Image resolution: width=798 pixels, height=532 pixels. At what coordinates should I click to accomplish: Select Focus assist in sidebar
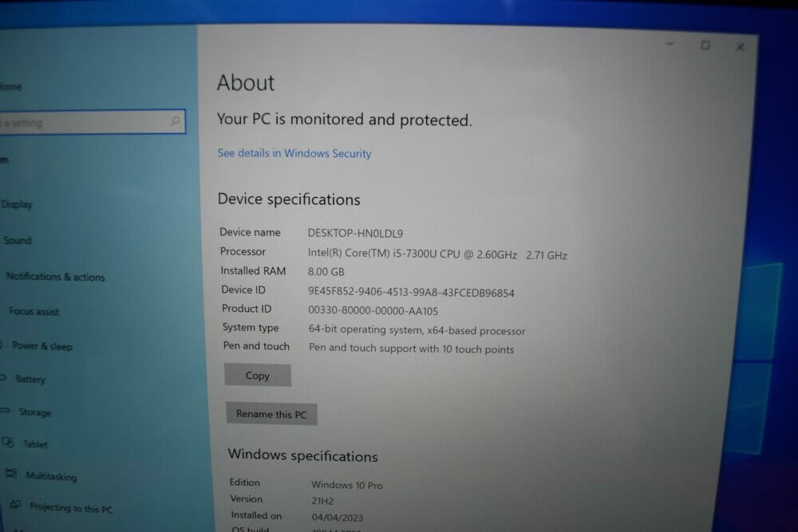coord(34,311)
